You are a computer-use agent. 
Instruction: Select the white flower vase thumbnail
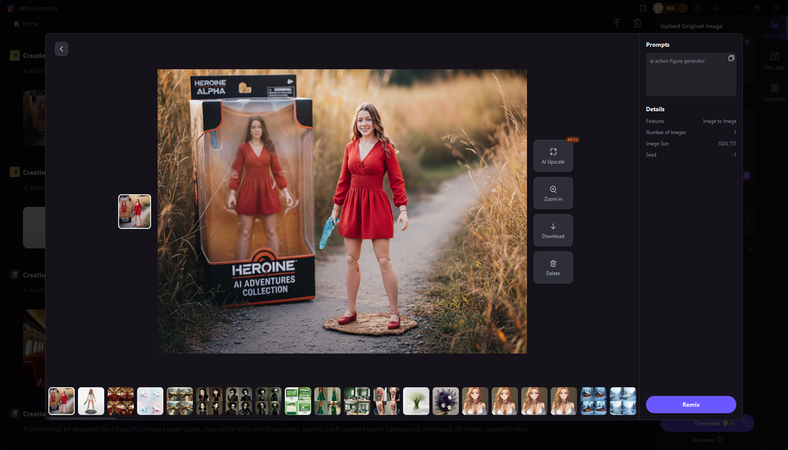pos(416,401)
